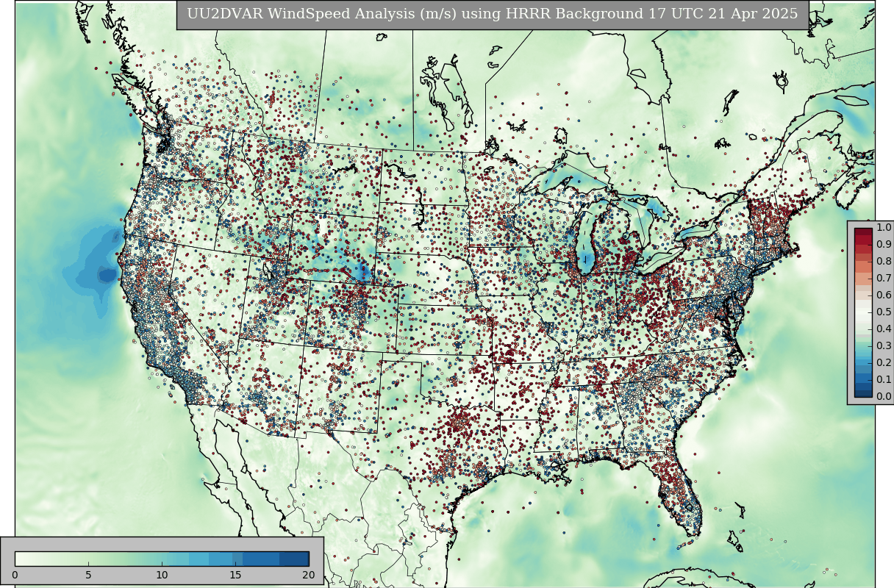This screenshot has height=588, width=894.
Task: Click the '15' tick label on wind colorbar
Action: (235, 575)
